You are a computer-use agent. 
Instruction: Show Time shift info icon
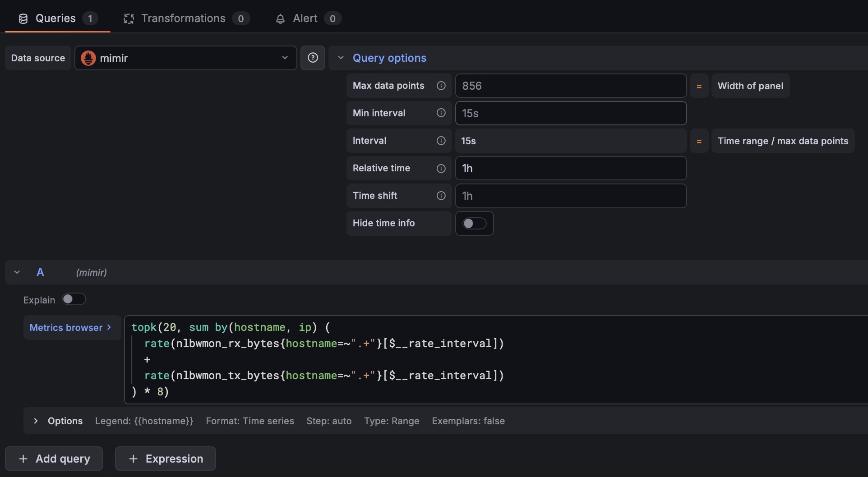pos(441,196)
